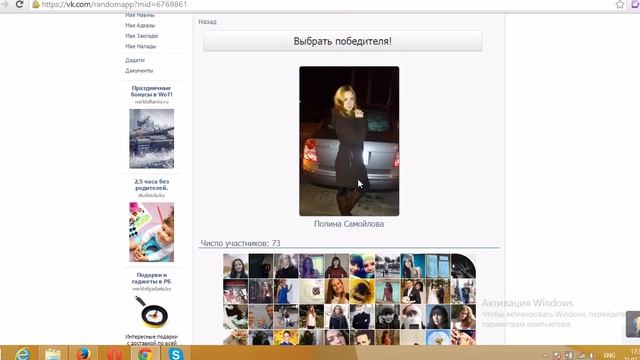Open Полина Самойлова's profile name link
Screen dimensions: 640x360
349,224
